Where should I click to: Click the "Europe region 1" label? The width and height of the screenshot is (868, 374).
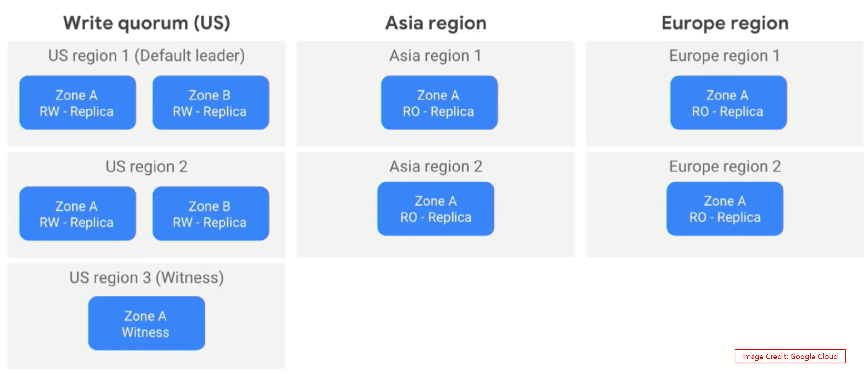725,56
